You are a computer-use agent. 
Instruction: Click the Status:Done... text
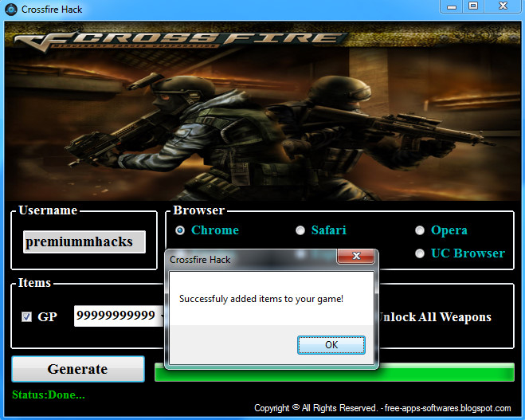click(x=49, y=394)
